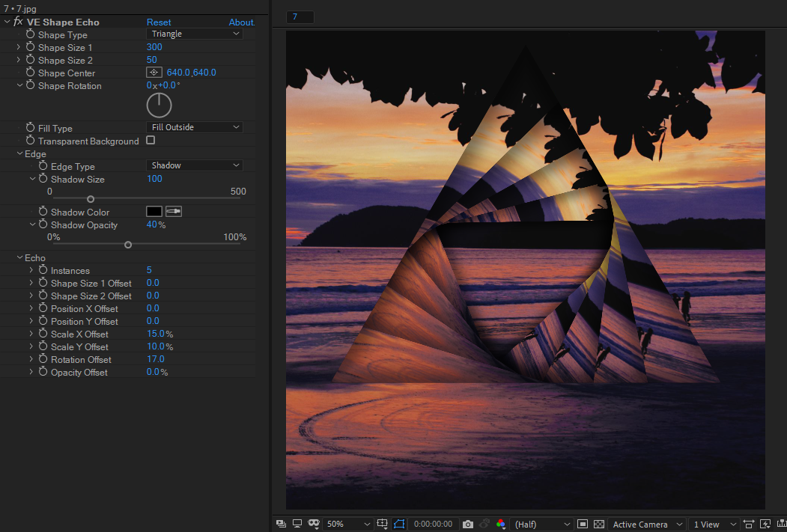
Task: Click the Reset link for VE Shape Echo
Action: [159, 22]
